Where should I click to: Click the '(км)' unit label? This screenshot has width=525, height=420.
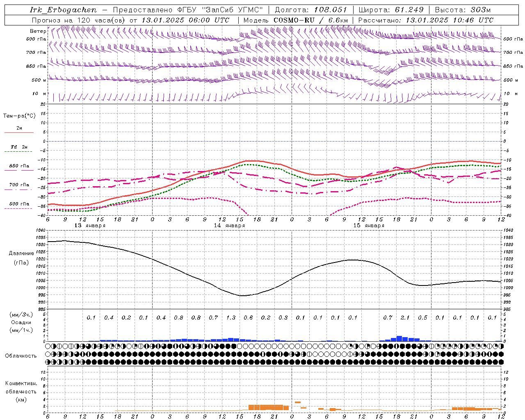(21, 399)
